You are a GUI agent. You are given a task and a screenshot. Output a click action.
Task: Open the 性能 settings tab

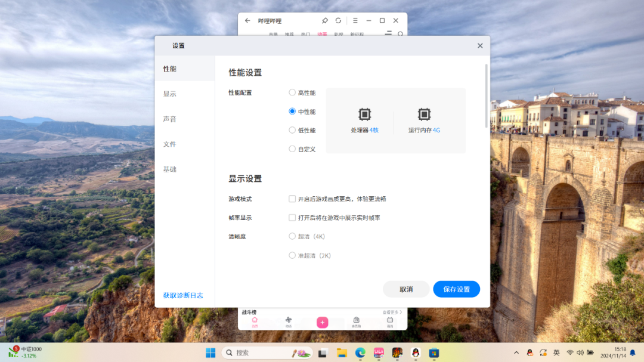(185, 69)
